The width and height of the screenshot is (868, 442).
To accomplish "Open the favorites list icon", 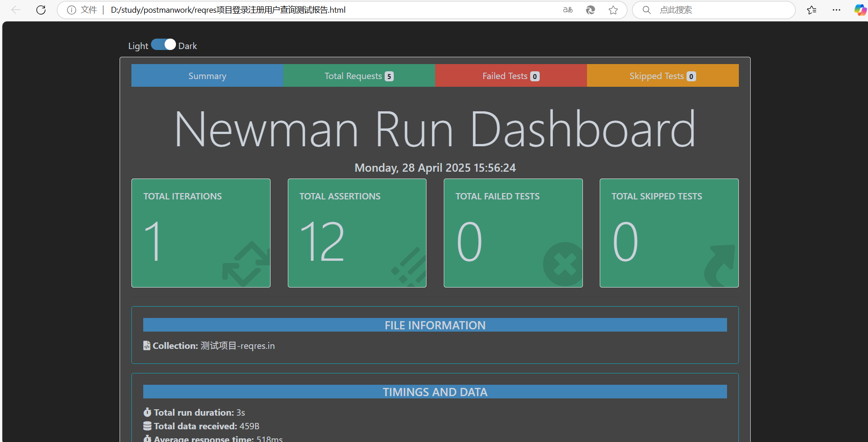I will [812, 10].
